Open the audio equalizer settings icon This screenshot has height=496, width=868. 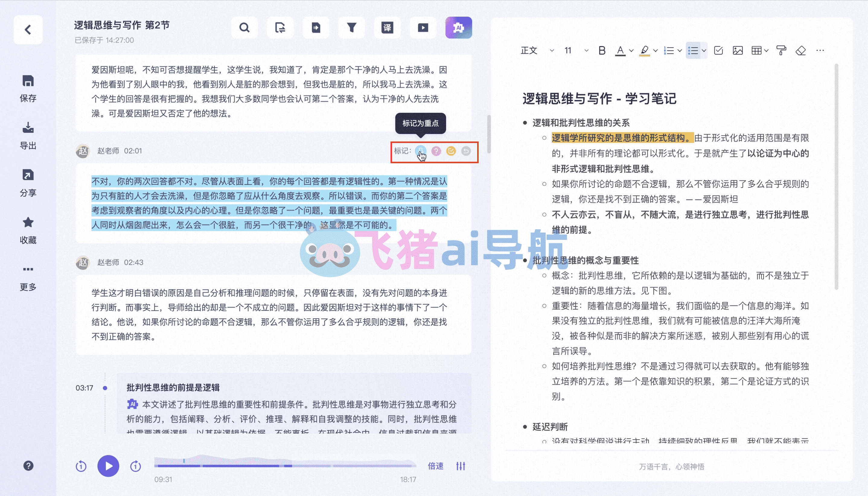(x=461, y=466)
